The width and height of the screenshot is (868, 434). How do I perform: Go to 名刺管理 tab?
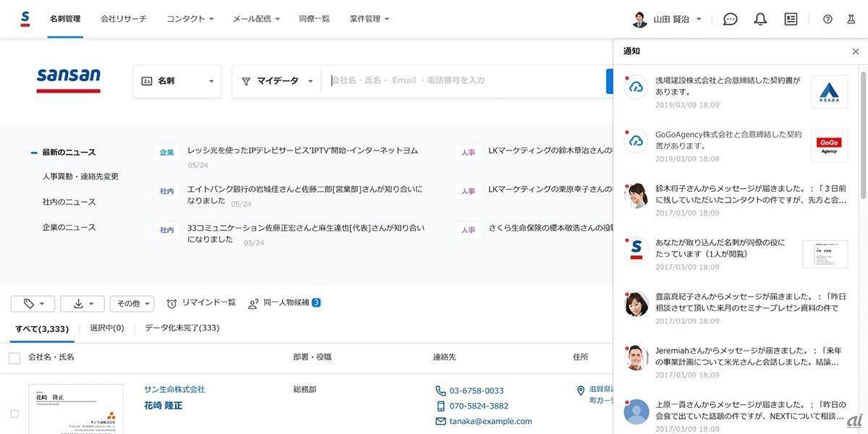coord(65,19)
